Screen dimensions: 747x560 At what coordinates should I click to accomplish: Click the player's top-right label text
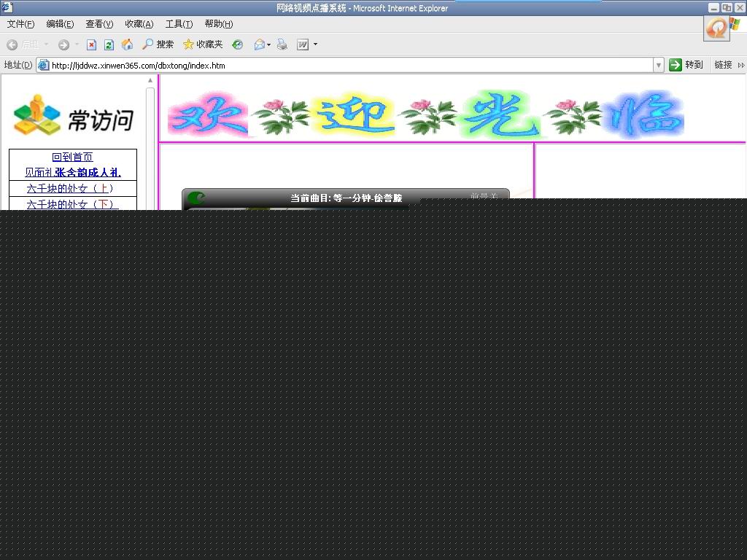[484, 195]
